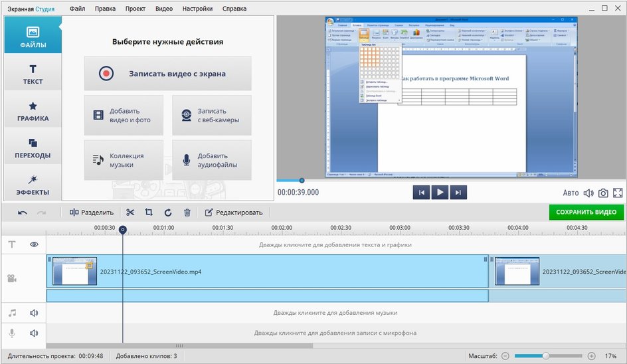Jump to previous clip button
This screenshot has height=364, width=627.
422,193
